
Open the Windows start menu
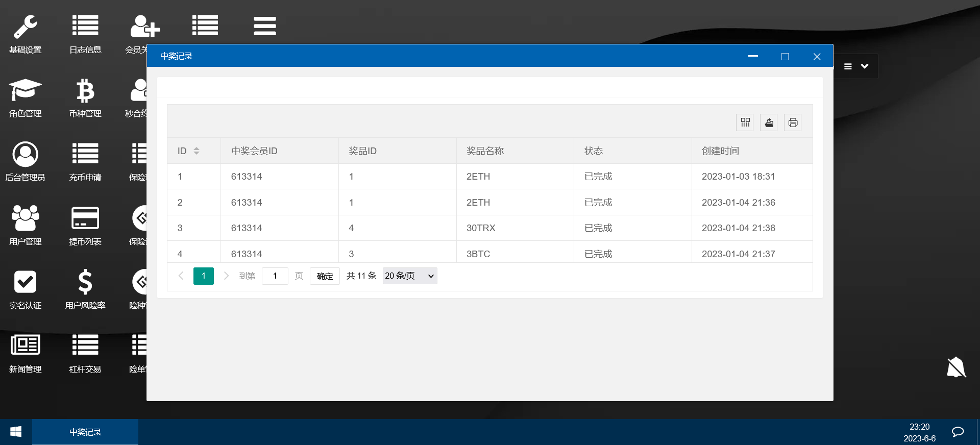(16, 432)
